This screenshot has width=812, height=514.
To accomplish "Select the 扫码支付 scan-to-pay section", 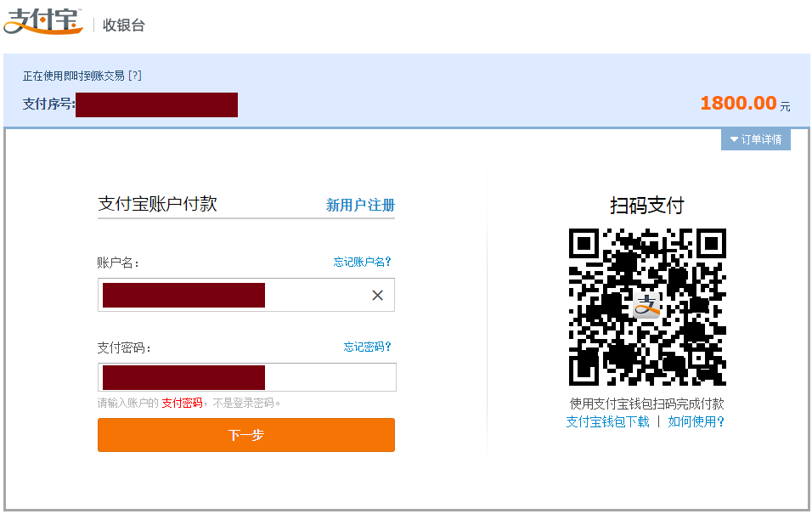I will 647,204.
